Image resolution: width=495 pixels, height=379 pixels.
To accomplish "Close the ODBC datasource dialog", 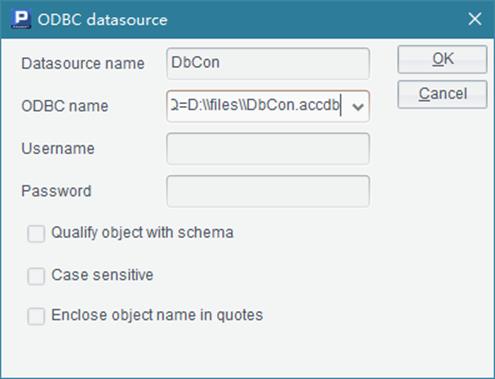I will [x=475, y=19].
